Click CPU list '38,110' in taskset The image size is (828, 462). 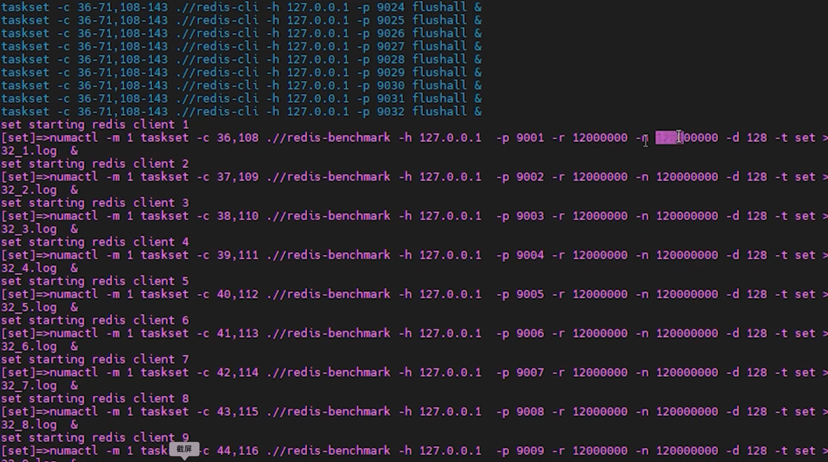[x=238, y=216]
